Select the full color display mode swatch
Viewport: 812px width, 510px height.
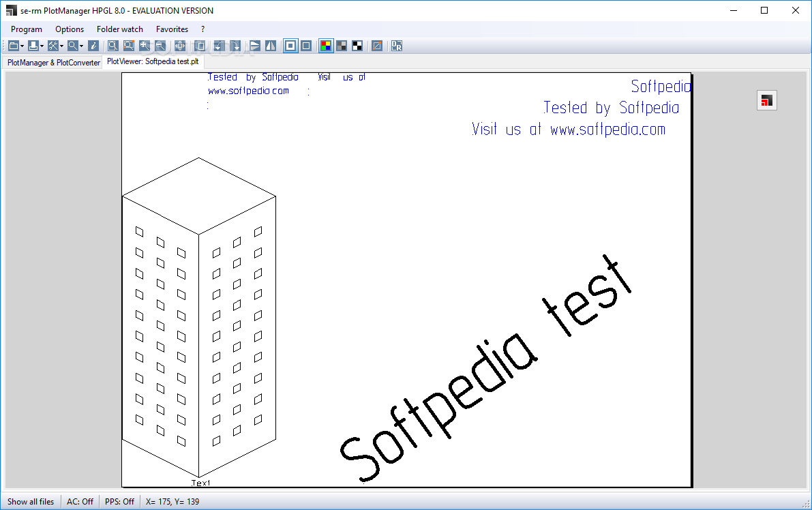[x=326, y=46]
